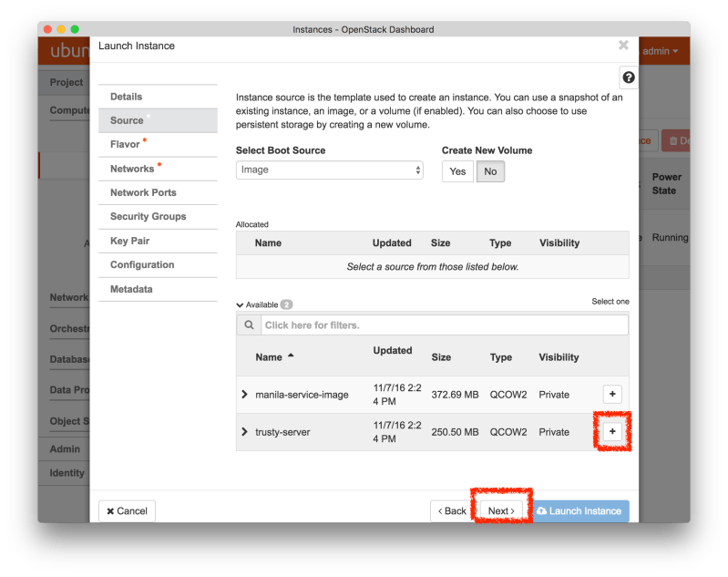Sort available images by Size column

[x=441, y=357]
